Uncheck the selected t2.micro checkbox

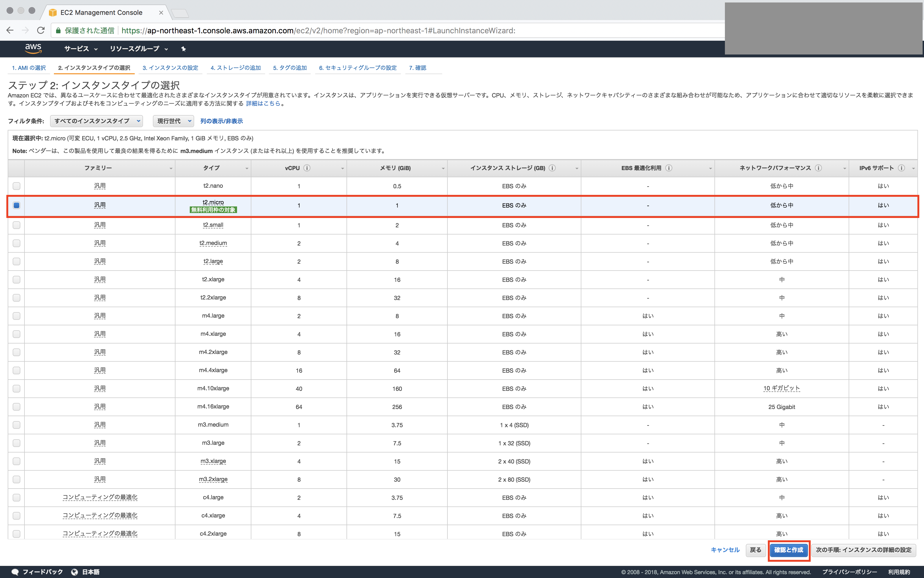[16, 205]
